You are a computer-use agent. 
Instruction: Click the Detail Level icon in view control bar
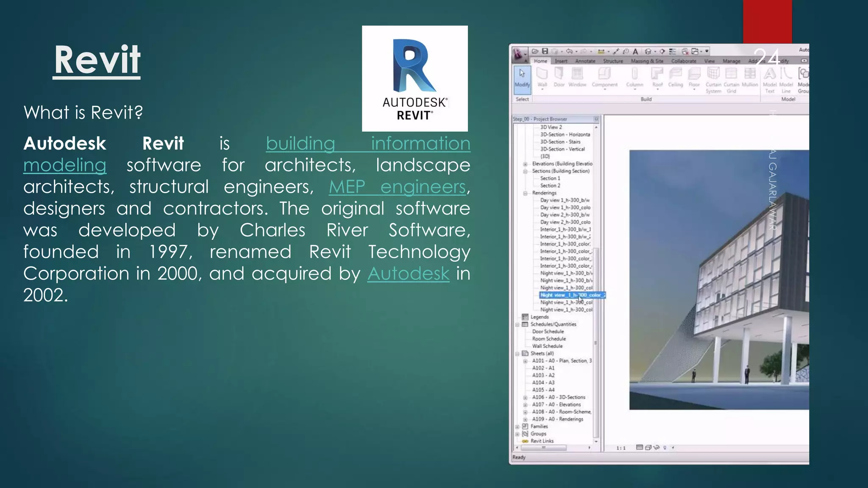point(640,447)
